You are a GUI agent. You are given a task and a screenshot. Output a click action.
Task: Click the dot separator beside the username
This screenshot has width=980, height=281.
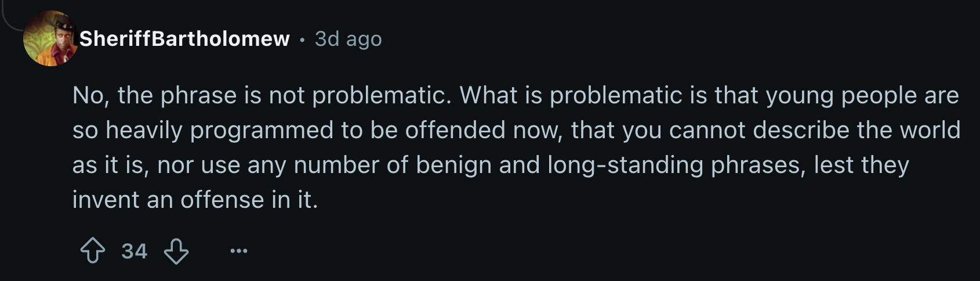[x=302, y=39]
